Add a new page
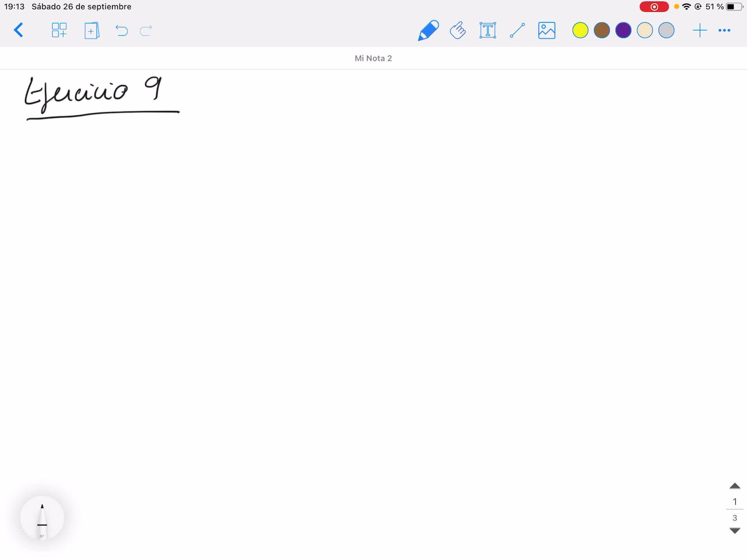 [x=92, y=30]
